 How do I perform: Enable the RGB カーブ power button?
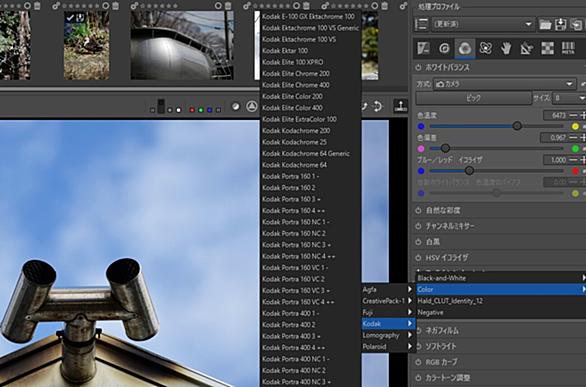pos(418,362)
